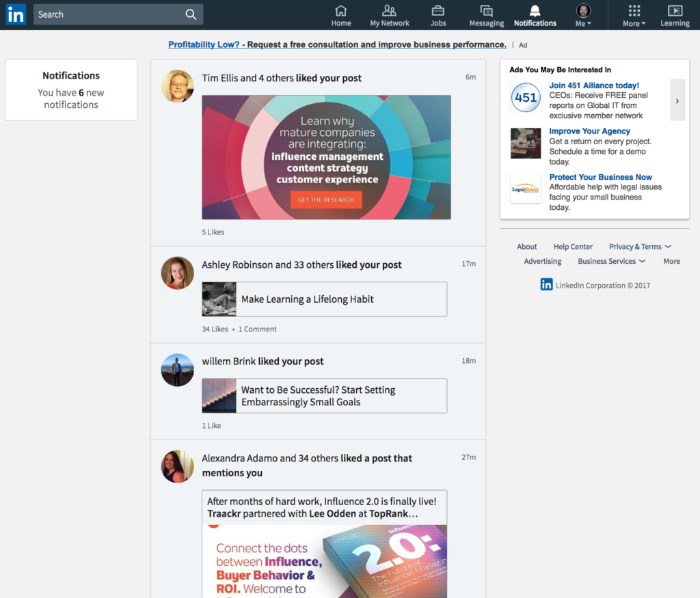The height and width of the screenshot is (598, 700).
Task: Go to the Jobs section
Action: (438, 16)
